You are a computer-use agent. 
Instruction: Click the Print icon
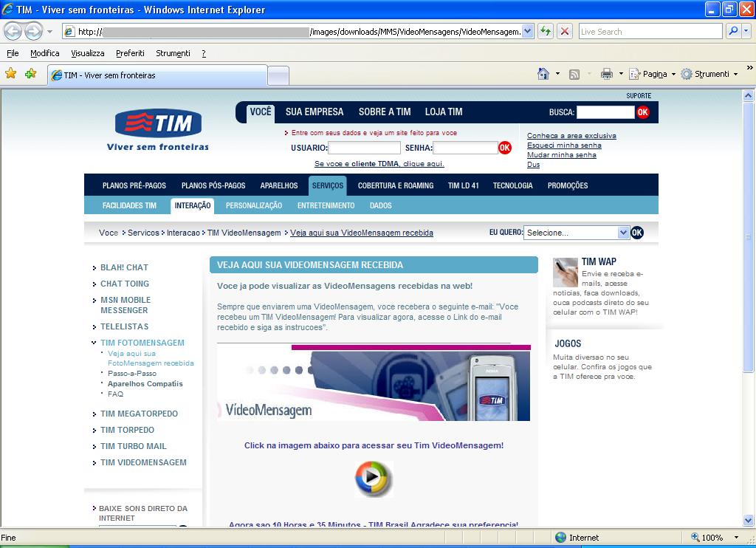pyautogui.click(x=607, y=74)
